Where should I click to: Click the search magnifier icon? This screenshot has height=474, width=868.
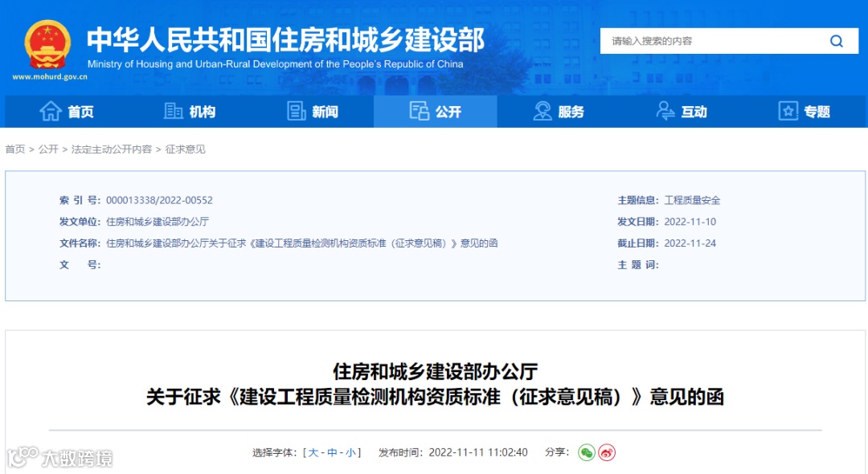(837, 41)
